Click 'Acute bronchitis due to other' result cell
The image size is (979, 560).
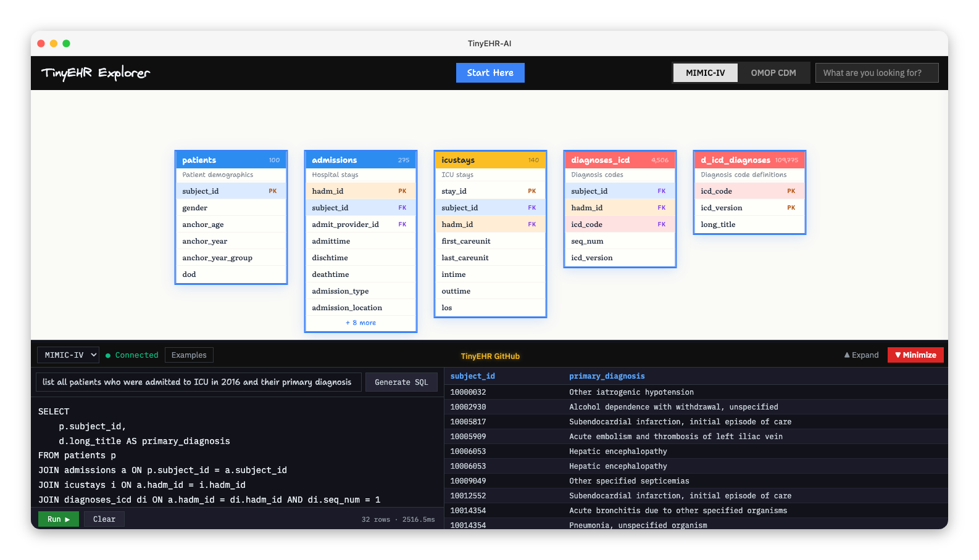(678, 511)
